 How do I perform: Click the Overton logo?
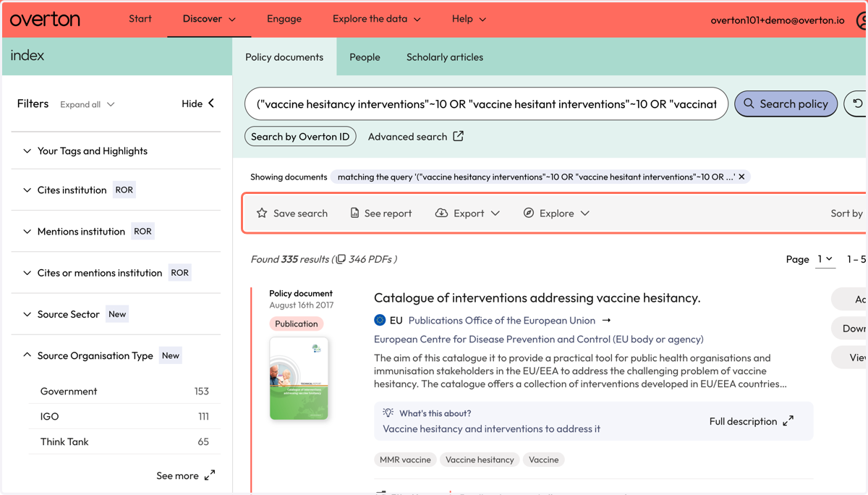tap(45, 20)
